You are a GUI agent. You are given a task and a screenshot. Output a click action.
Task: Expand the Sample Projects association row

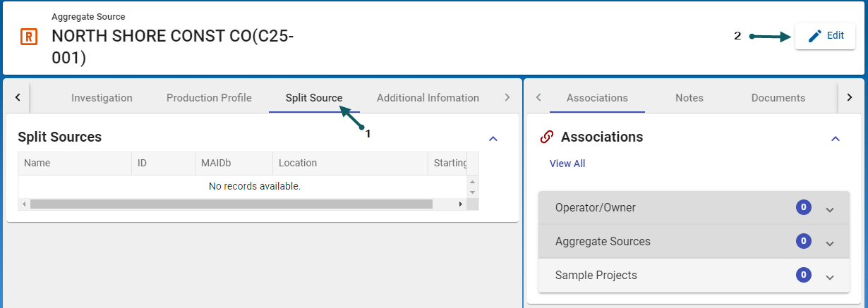pos(830,276)
